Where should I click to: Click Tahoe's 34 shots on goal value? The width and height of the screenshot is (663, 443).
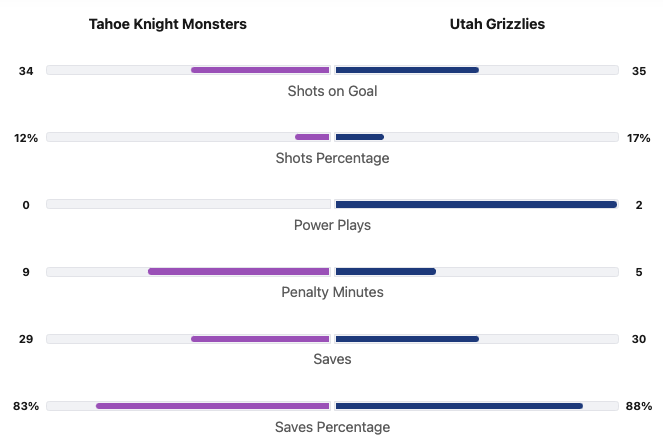[x=26, y=71]
